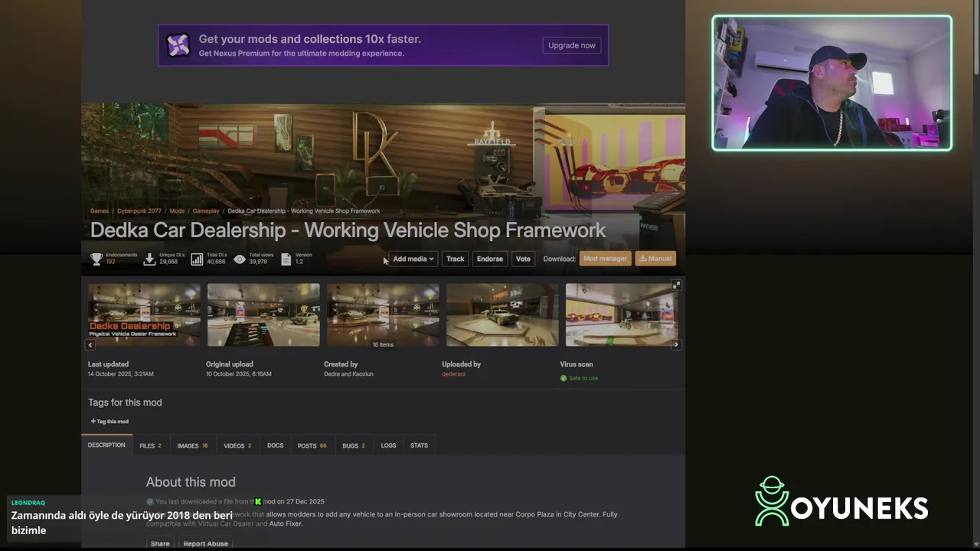The image size is (980, 551).
Task: Switch to the Posts tab
Action: (x=312, y=445)
